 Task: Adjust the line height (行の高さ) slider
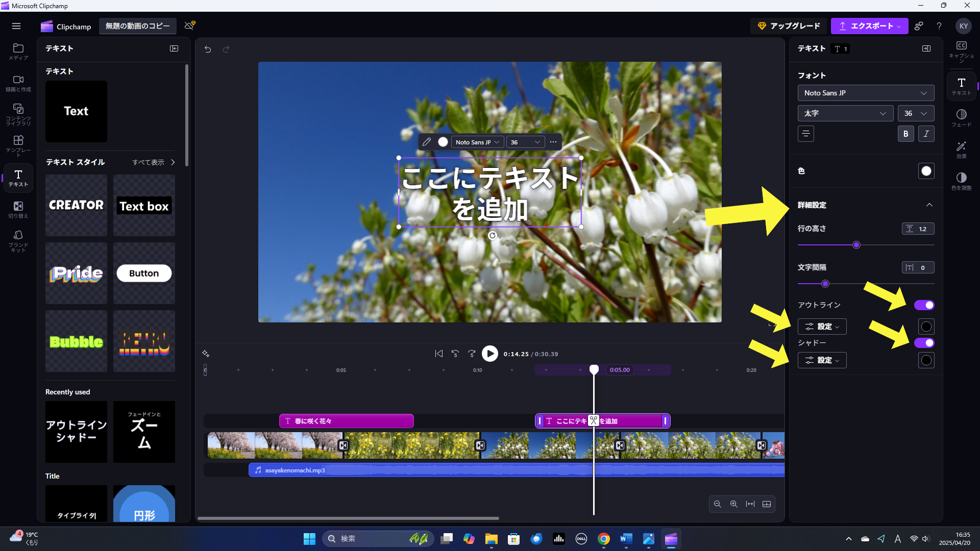[x=856, y=245]
